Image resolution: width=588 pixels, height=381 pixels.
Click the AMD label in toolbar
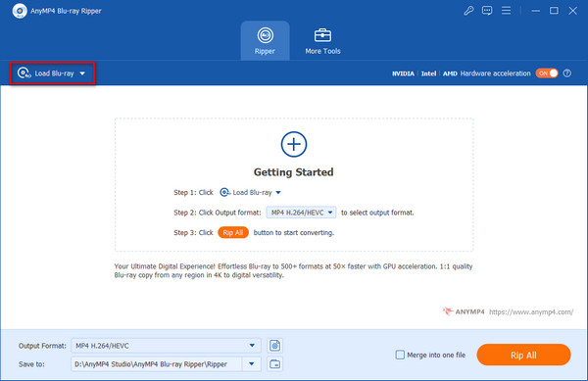tap(450, 73)
